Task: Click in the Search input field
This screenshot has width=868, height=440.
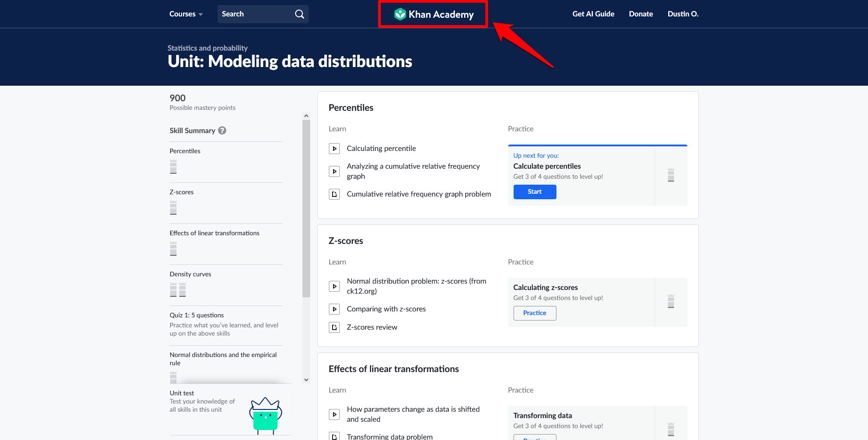Action: coord(255,14)
